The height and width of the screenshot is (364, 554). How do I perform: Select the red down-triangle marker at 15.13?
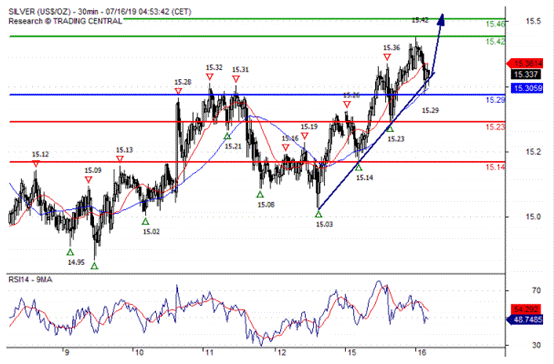click(x=120, y=159)
